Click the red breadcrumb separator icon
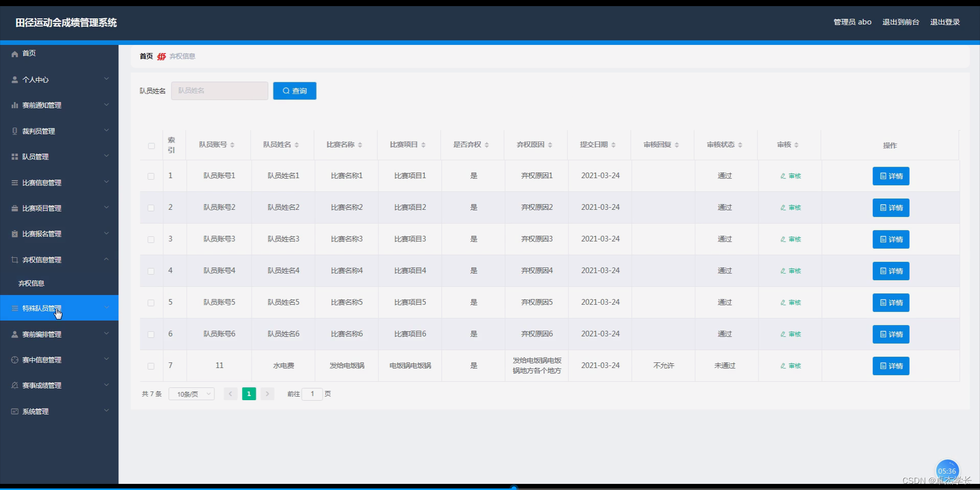The image size is (980, 490). 161,57
